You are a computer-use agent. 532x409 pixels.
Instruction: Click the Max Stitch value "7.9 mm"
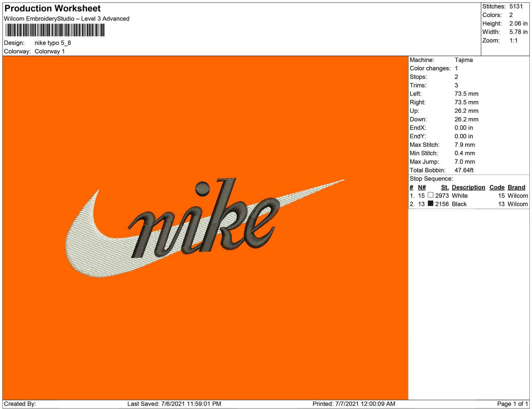pos(465,145)
